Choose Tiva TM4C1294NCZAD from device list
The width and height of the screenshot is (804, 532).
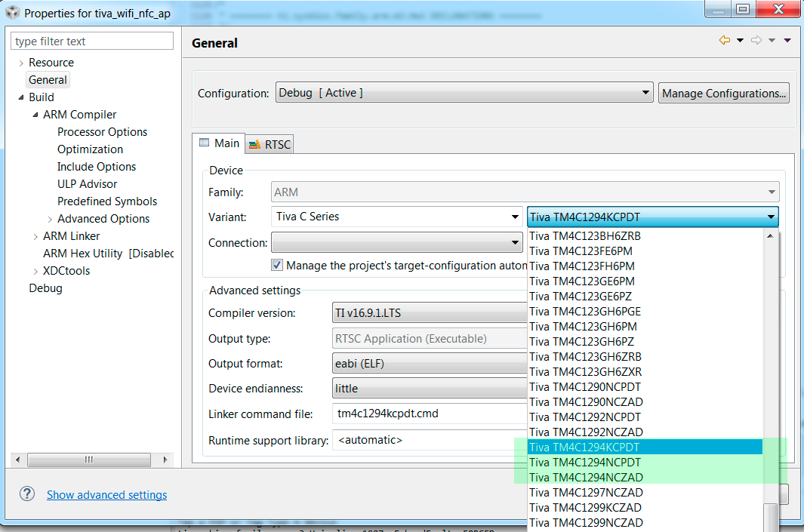[x=645, y=478]
